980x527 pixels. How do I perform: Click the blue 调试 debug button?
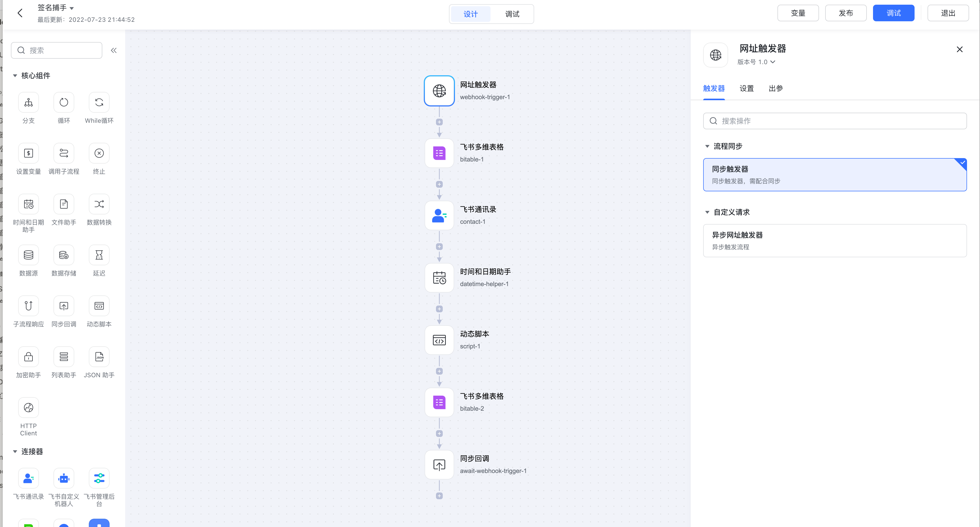click(894, 13)
